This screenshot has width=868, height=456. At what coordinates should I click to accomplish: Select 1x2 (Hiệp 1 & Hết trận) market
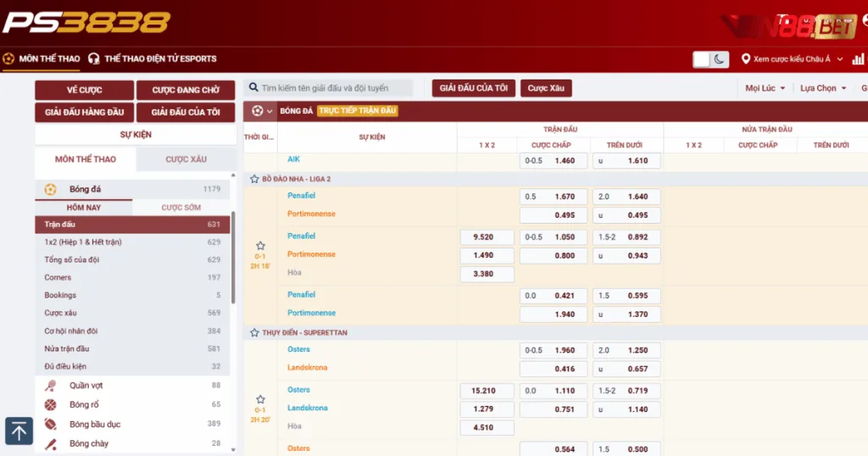coord(132,242)
